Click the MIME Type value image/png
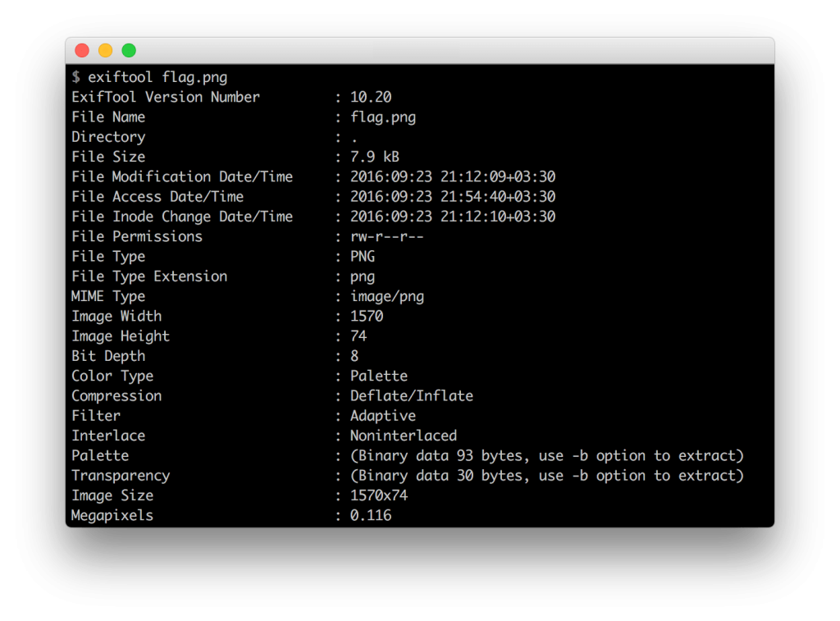The height and width of the screenshot is (621, 840). (x=387, y=296)
